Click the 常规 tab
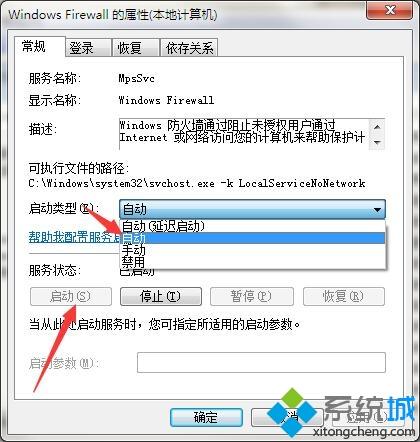 coord(39,46)
